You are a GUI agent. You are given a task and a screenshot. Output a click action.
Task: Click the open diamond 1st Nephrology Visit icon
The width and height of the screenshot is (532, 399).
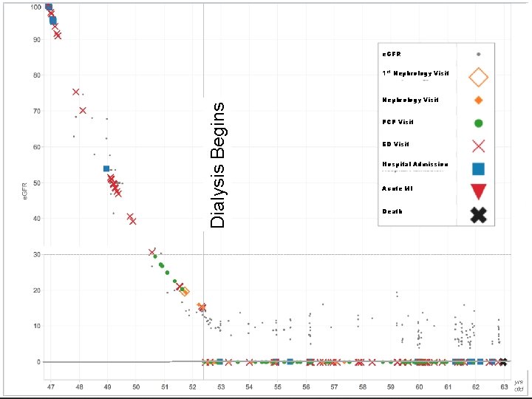pos(478,78)
